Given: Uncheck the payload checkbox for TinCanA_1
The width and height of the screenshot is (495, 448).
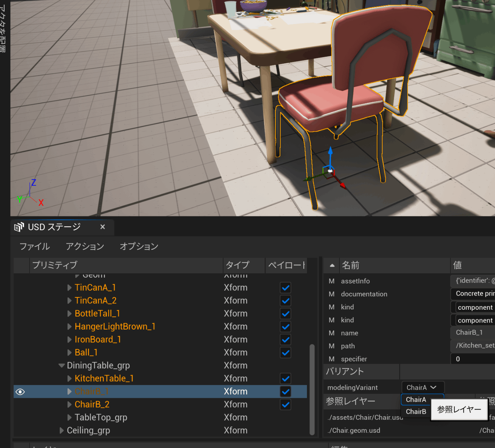Looking at the screenshot, I should pos(286,288).
